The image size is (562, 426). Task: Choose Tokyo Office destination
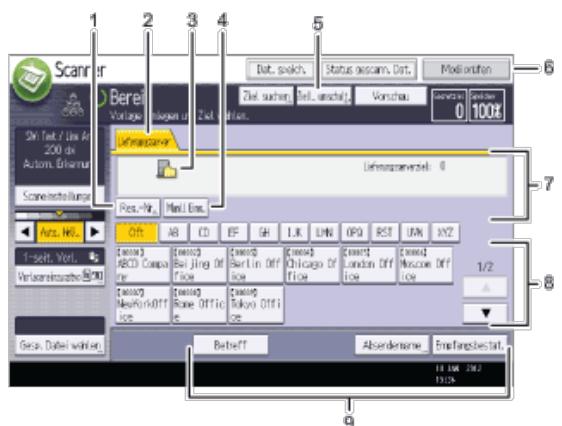pyautogui.click(x=256, y=305)
